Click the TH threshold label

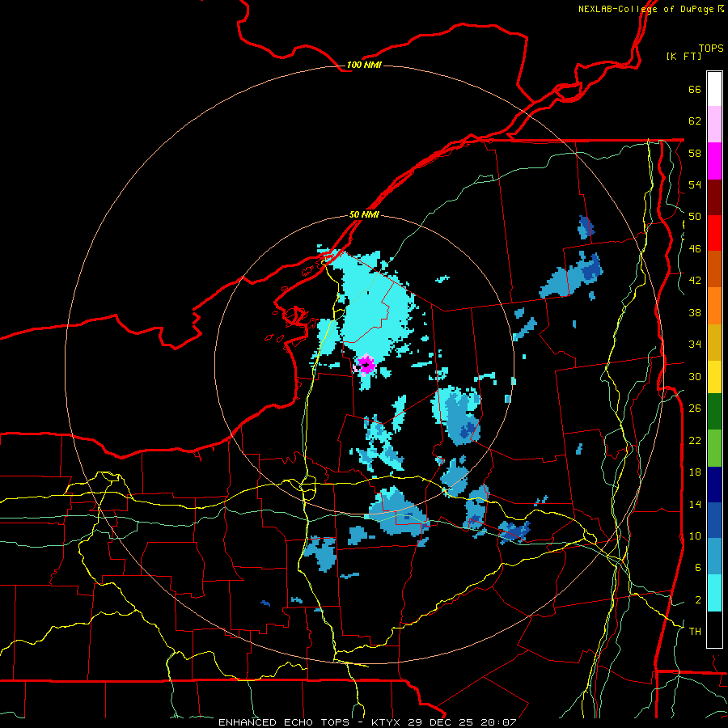pyautogui.click(x=695, y=632)
